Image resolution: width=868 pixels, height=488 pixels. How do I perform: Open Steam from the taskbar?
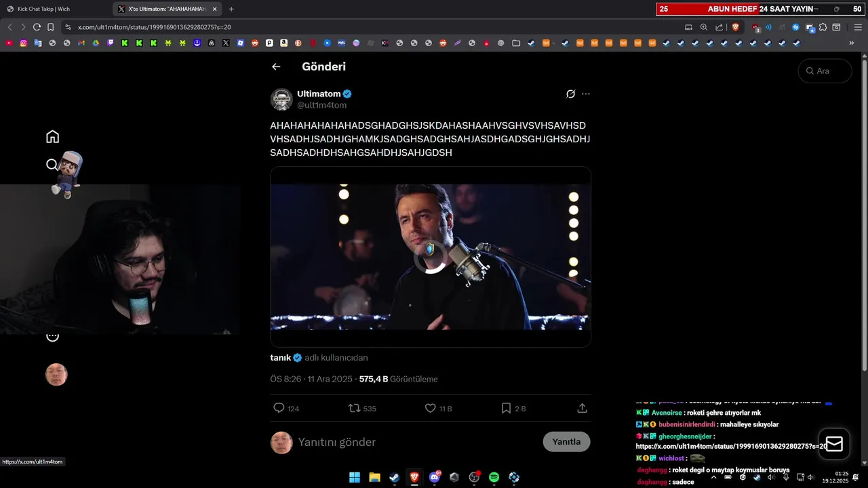pos(394,477)
